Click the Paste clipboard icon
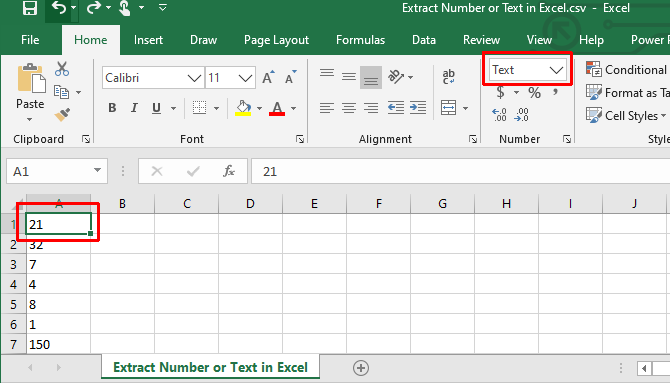Image resolution: width=670 pixels, height=383 pixels. coord(31,78)
